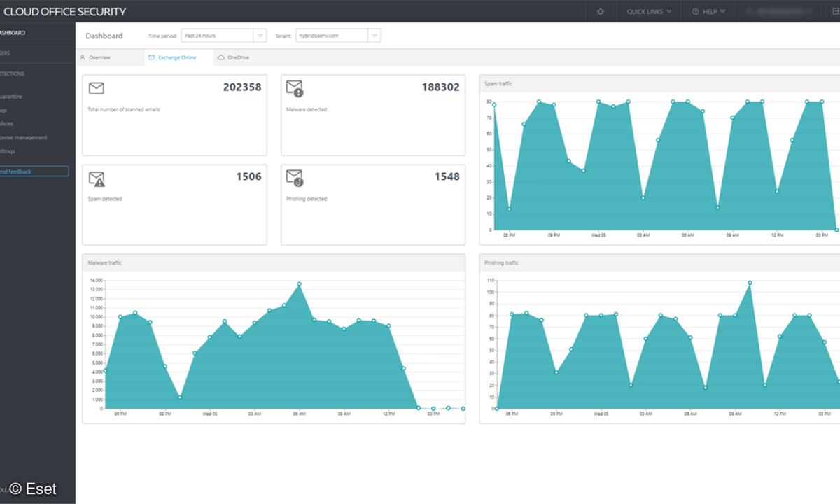This screenshot has width=840, height=504.
Task: Click the 110 axis label in Phishing traffic
Action: (x=491, y=280)
